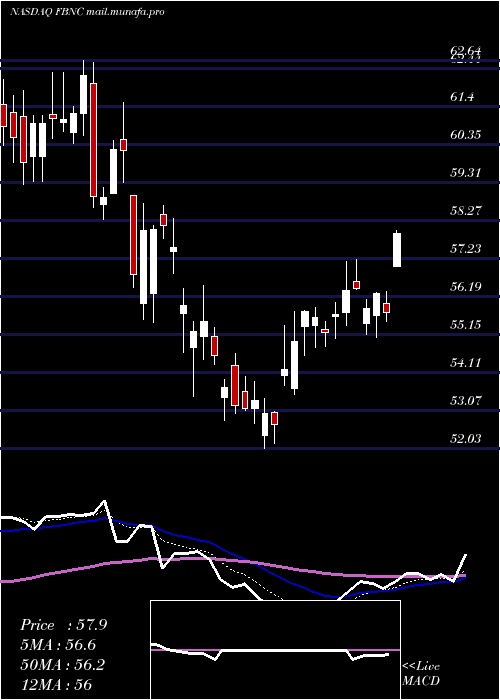Click the 56.19 price axis label

pyautogui.click(x=466, y=286)
